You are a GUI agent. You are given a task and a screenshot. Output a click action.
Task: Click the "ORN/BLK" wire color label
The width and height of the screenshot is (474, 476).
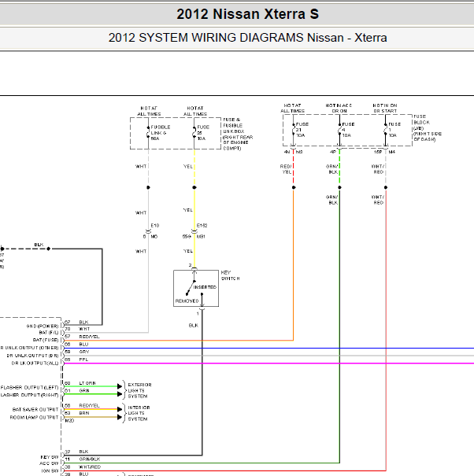[x=89, y=459]
